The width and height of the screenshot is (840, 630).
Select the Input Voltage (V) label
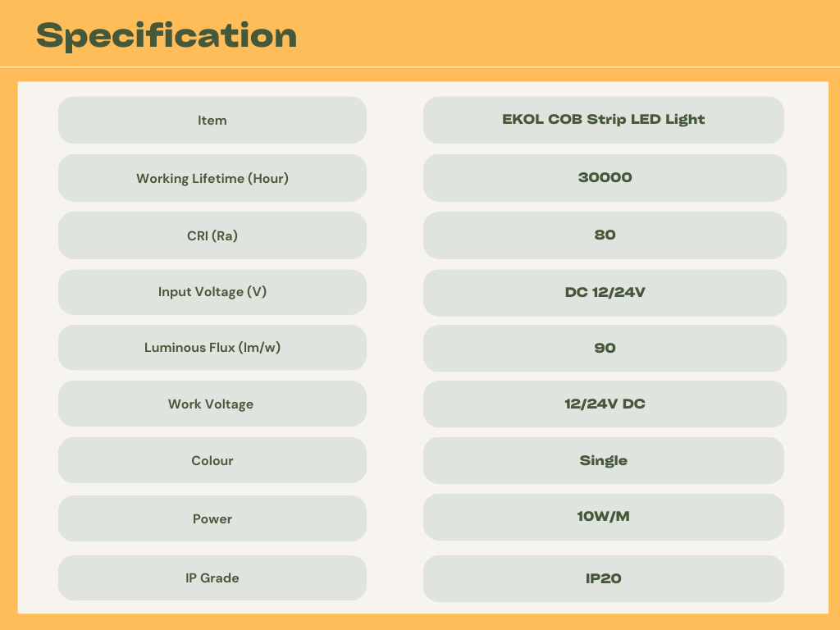(212, 292)
